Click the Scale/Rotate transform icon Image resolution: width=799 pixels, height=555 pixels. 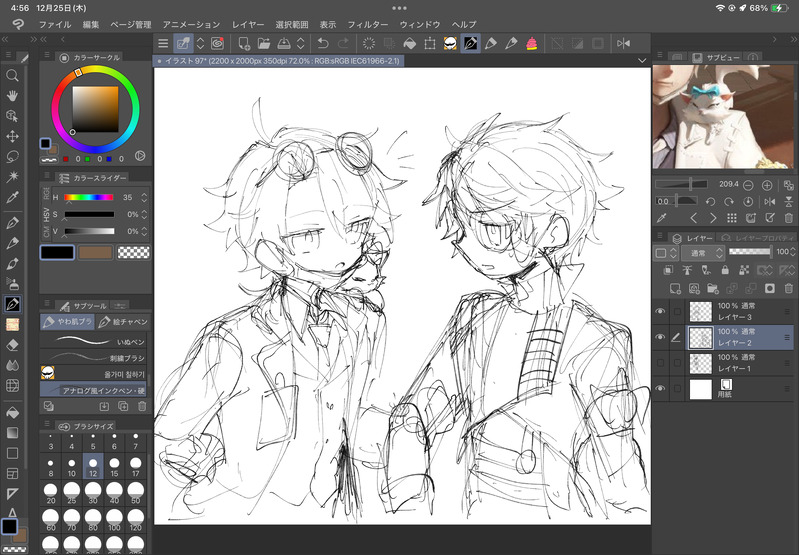pos(430,43)
